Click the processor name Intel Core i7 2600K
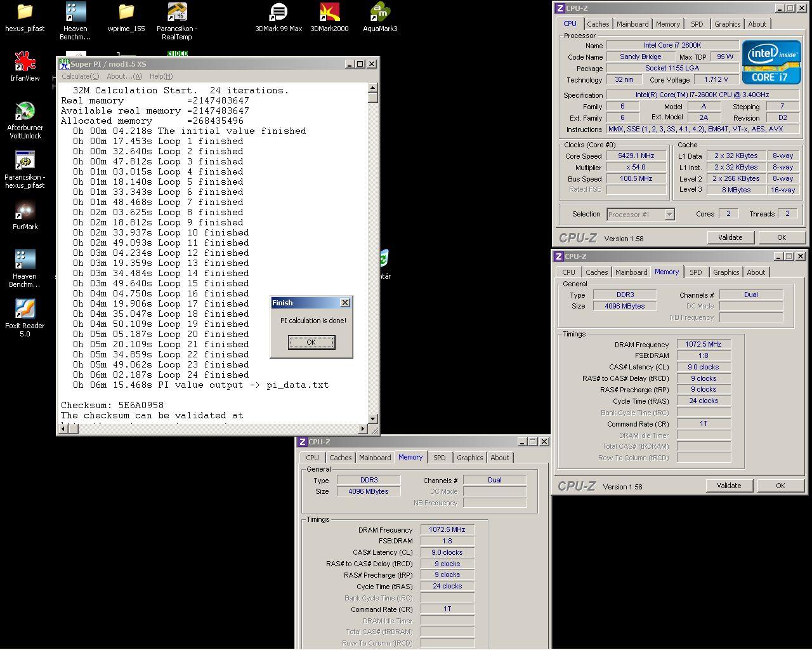 pos(672,46)
